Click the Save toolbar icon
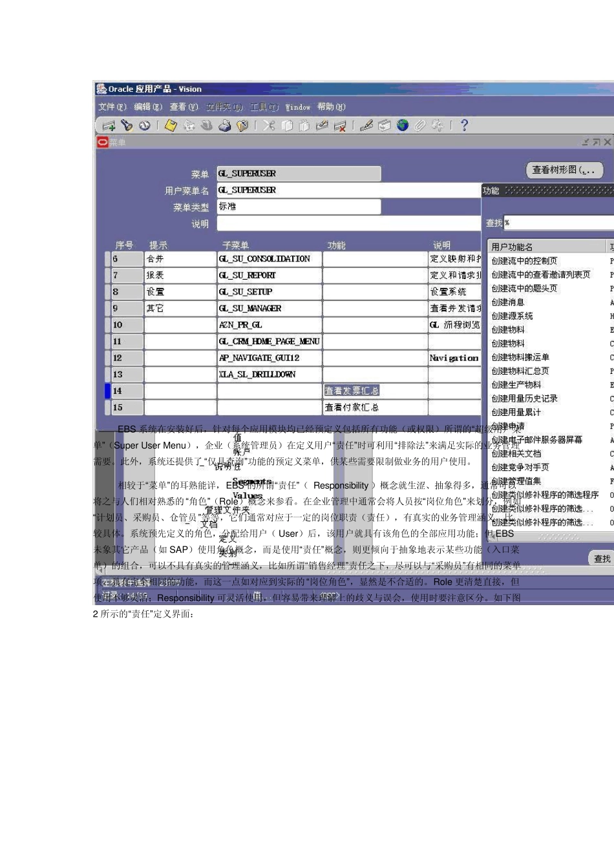Screen dimensions: 614x868 pos(171,125)
